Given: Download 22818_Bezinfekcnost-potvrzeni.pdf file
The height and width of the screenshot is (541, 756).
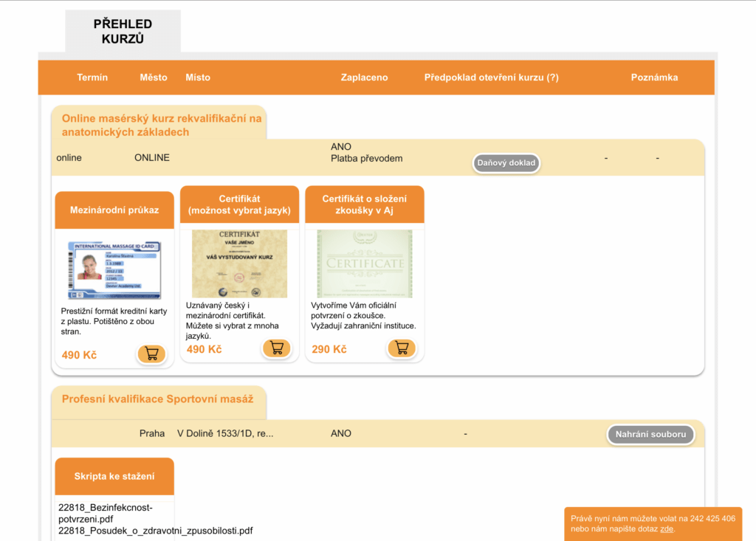Looking at the screenshot, I should (105, 513).
